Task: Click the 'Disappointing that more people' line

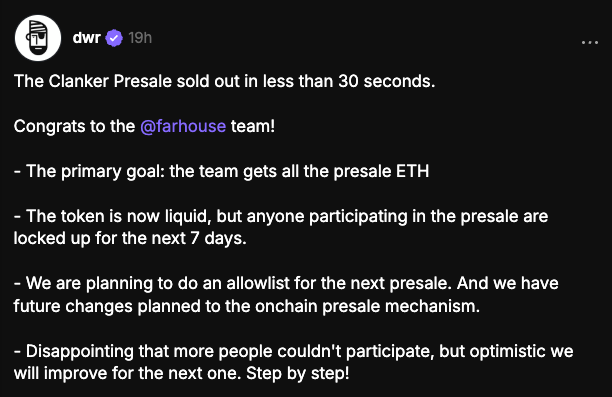Action: (294, 351)
